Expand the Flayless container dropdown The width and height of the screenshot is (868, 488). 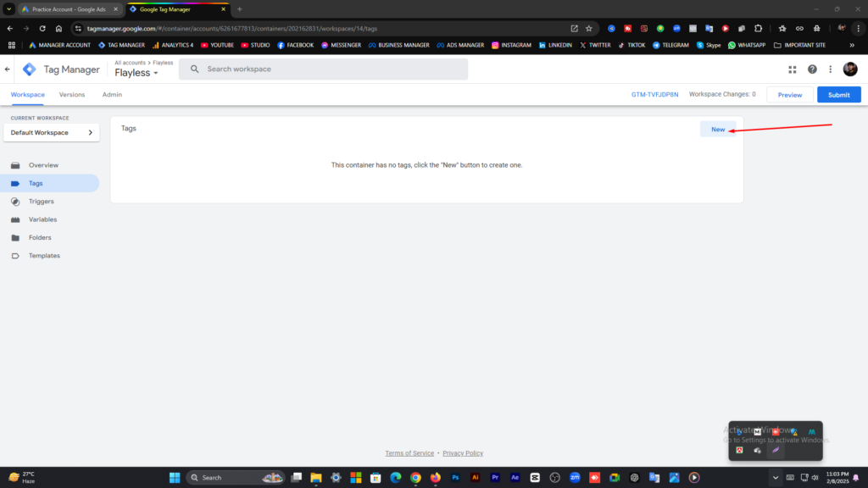136,73
